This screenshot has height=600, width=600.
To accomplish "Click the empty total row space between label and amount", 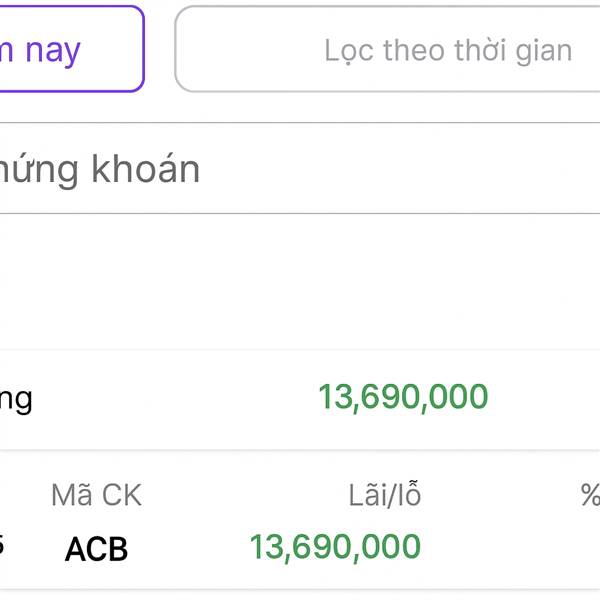I will coord(170,399).
